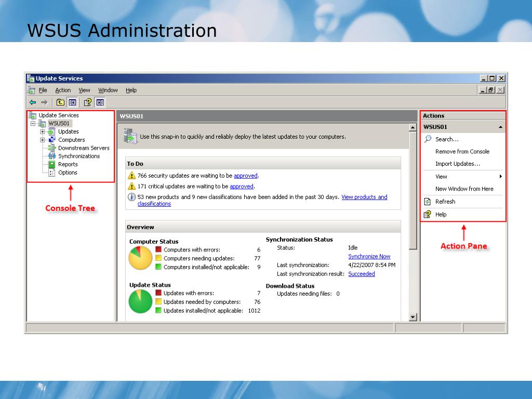Click the Options node icon

(x=52, y=172)
